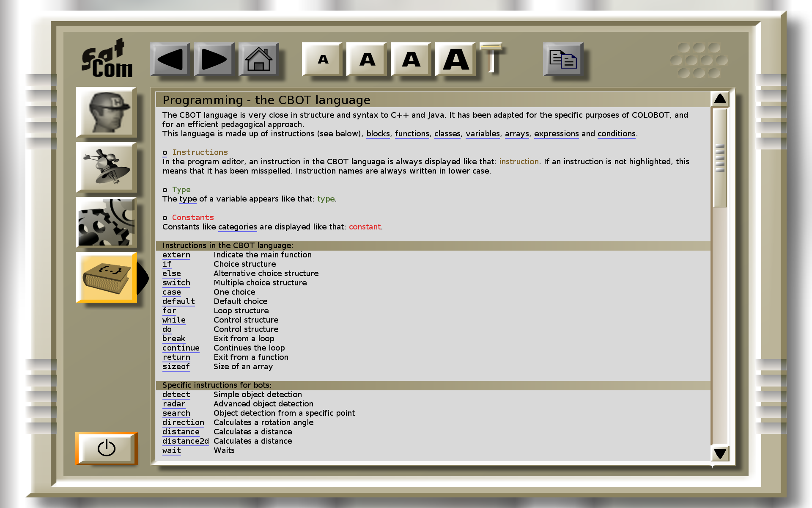Open the SatCom home page
This screenshot has height=508, width=812.
coord(259,59)
